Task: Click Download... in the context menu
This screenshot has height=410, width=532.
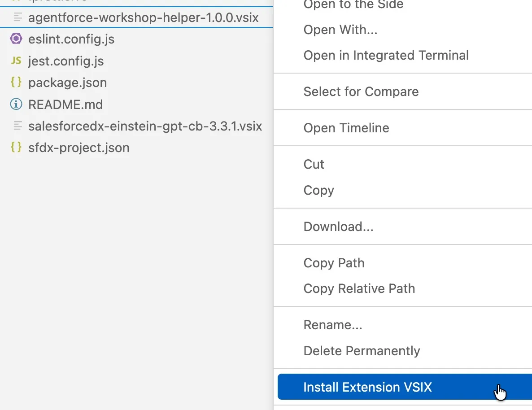Action: pos(338,227)
